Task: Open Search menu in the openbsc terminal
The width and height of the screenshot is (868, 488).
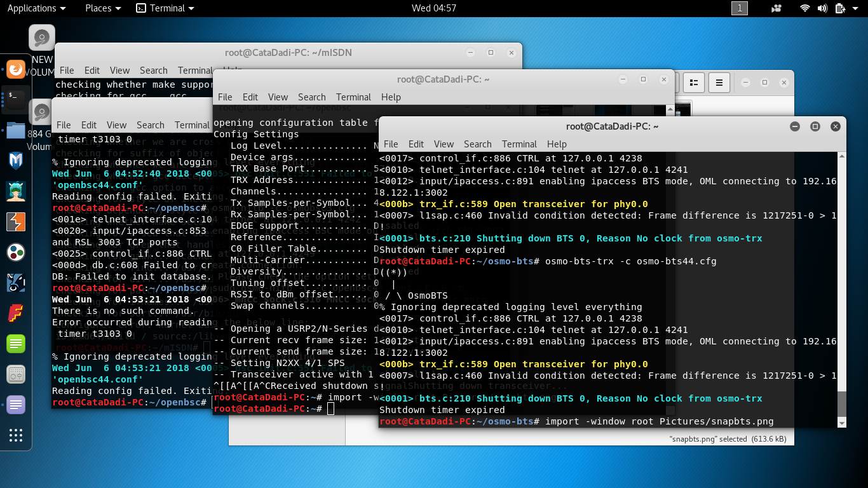Action: tap(150, 125)
